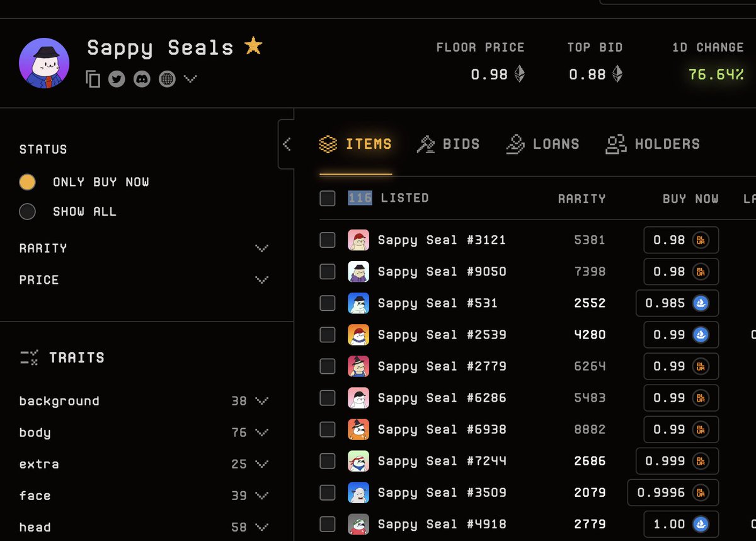
Task: Switch to the Bids tab
Action: pyautogui.click(x=448, y=144)
